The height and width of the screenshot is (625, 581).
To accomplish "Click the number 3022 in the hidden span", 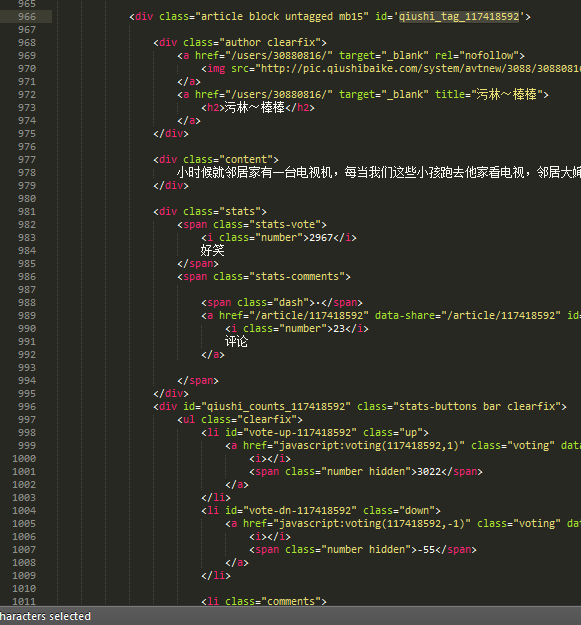I will pos(429,472).
